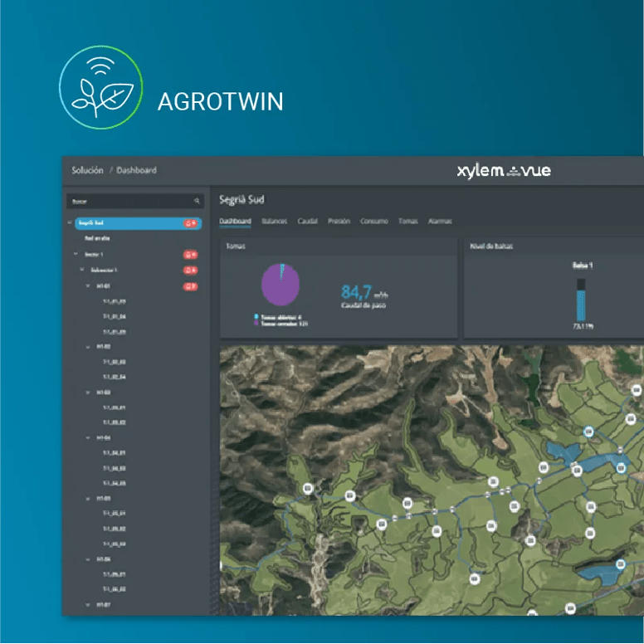Collapse the H1-06 hydrant group

click(x=88, y=559)
